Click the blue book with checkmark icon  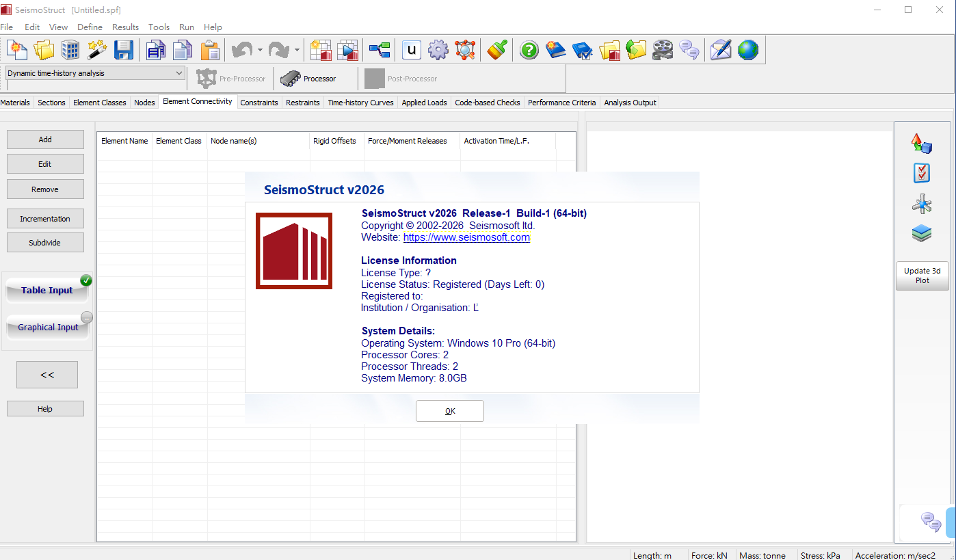click(x=583, y=50)
